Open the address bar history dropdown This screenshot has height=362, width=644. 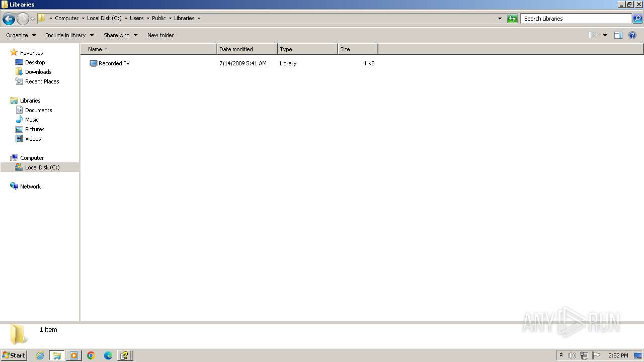click(x=500, y=19)
